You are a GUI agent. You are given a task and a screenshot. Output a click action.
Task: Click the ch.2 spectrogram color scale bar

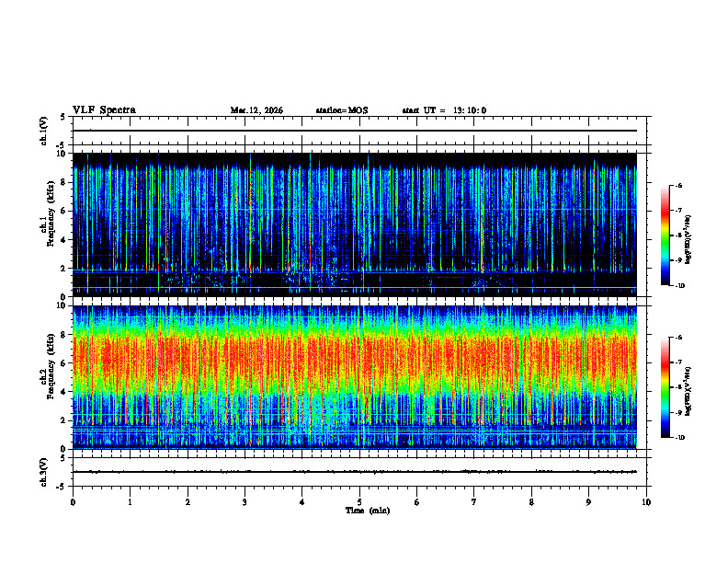pyautogui.click(x=665, y=387)
